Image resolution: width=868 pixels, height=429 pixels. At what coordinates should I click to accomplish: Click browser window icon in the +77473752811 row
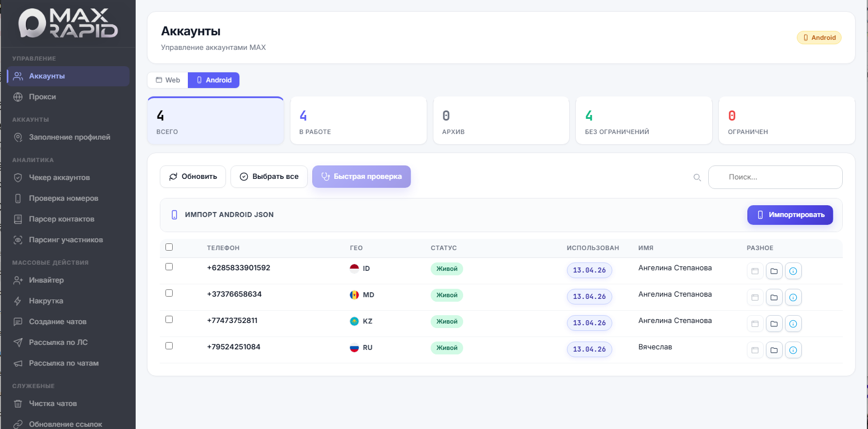pos(755,324)
